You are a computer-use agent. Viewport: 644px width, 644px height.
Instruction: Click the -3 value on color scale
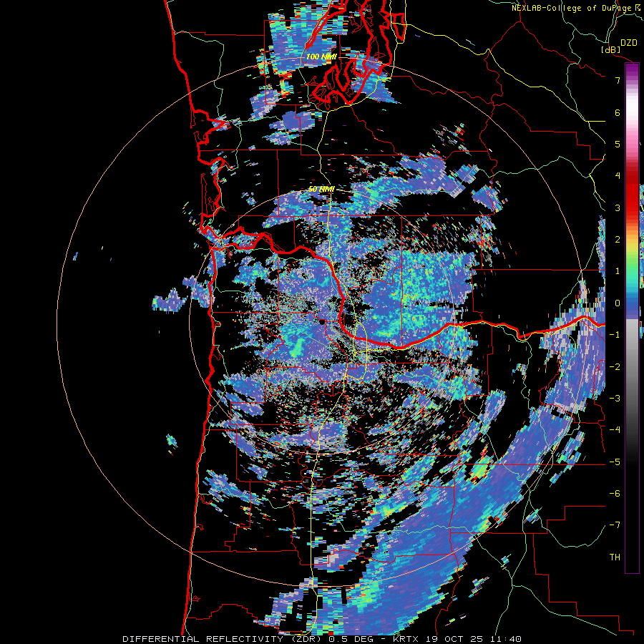615,399
